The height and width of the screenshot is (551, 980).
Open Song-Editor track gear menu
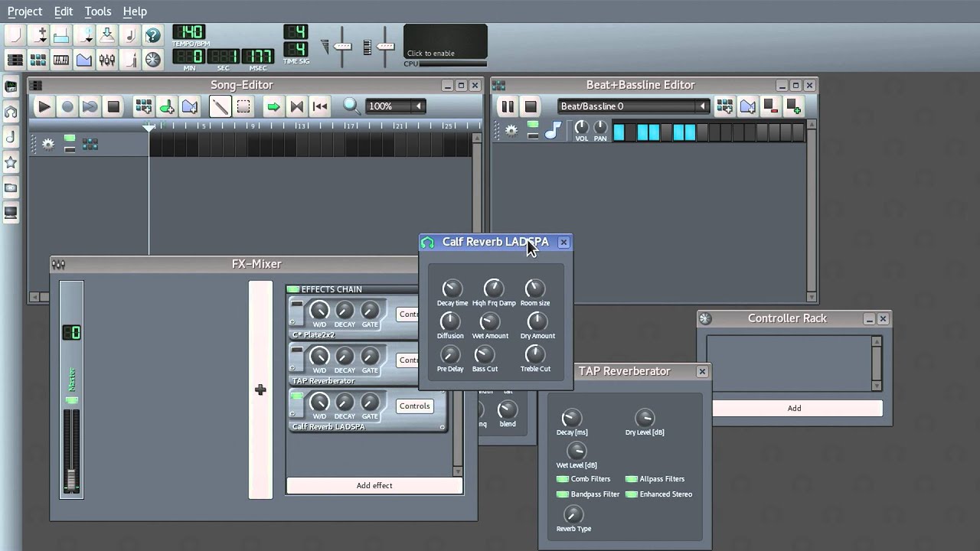[x=48, y=144]
